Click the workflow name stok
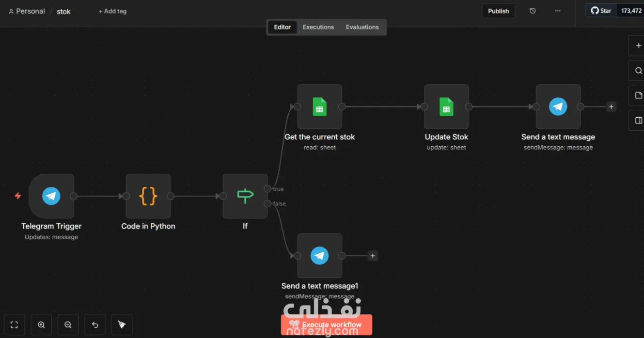Image resolution: width=644 pixels, height=338 pixels. [63, 12]
